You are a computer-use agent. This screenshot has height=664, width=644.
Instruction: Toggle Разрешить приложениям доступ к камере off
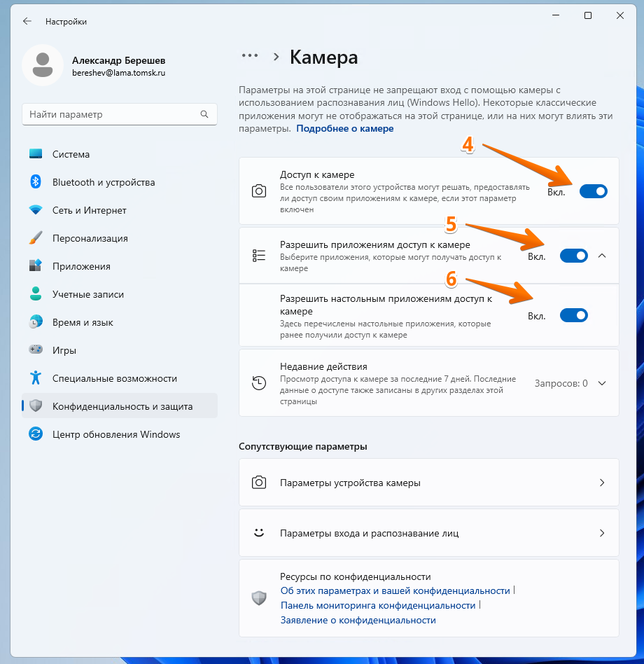tap(573, 256)
